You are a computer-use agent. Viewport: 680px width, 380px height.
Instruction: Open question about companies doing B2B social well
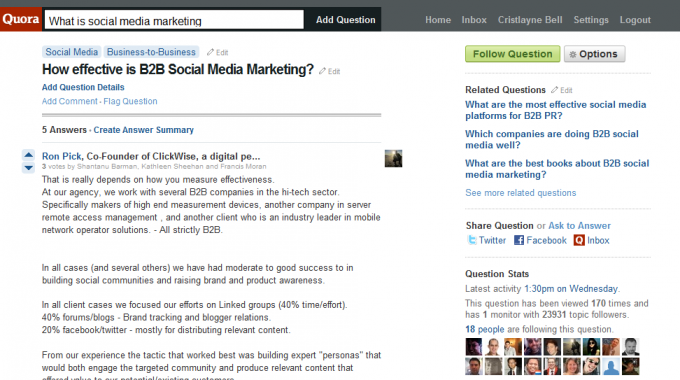tap(552, 139)
